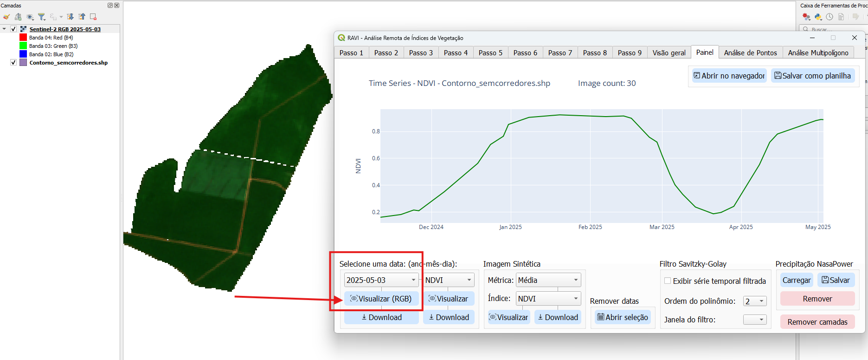
Task: Open the Processing history clock icon
Action: pos(829,17)
